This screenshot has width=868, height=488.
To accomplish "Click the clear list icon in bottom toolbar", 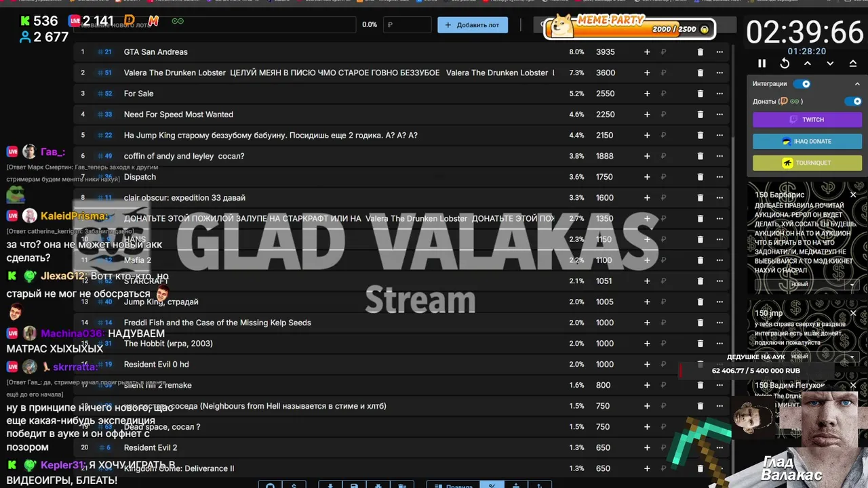I will [x=401, y=484].
